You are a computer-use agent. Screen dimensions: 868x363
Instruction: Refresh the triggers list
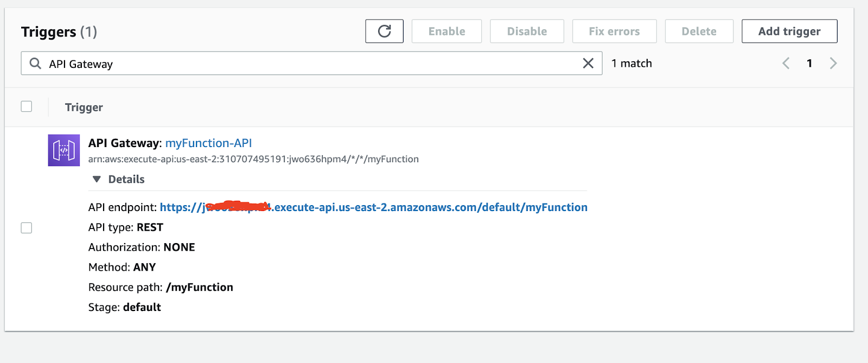click(384, 31)
